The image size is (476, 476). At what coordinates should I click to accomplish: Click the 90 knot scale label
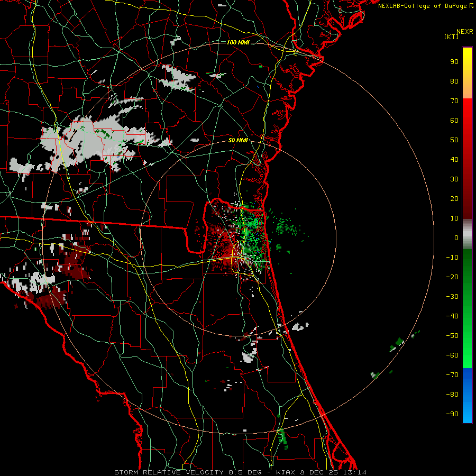(454, 62)
